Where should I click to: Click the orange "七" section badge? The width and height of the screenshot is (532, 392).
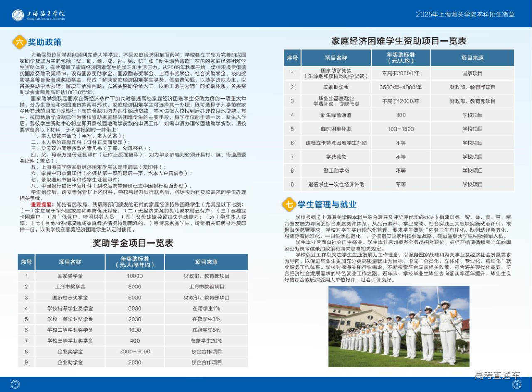tap(288, 204)
